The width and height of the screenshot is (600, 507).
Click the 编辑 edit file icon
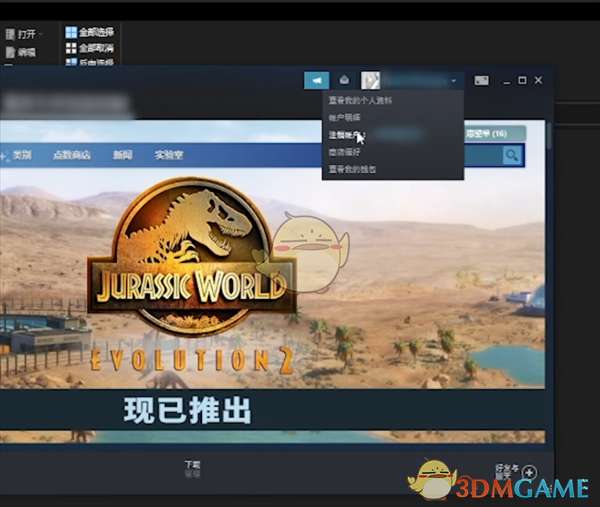[10, 50]
